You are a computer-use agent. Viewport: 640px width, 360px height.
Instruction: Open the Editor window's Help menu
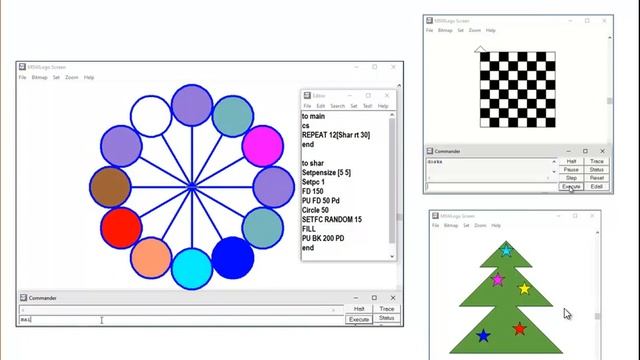tap(383, 106)
